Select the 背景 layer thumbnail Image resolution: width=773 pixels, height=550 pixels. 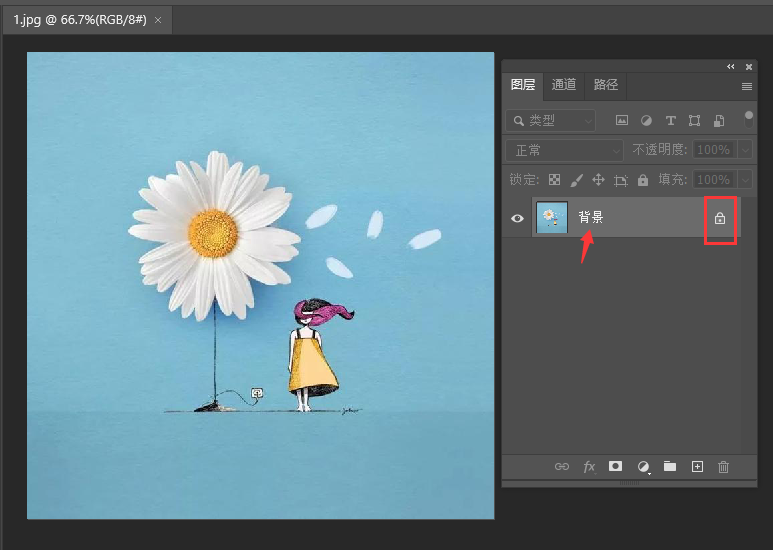552,218
